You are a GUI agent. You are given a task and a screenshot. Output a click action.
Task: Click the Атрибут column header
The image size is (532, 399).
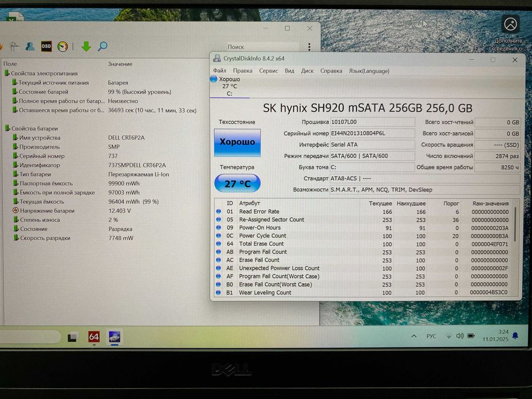click(x=249, y=203)
